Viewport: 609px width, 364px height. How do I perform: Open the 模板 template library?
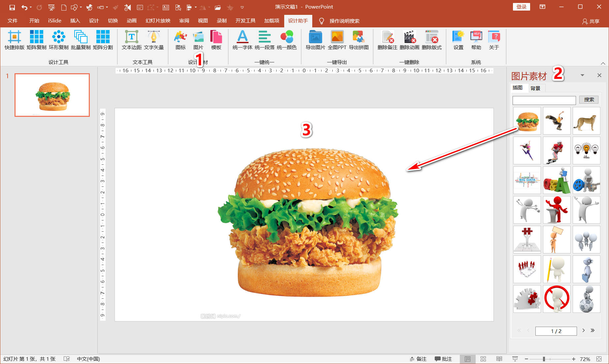[216, 40]
